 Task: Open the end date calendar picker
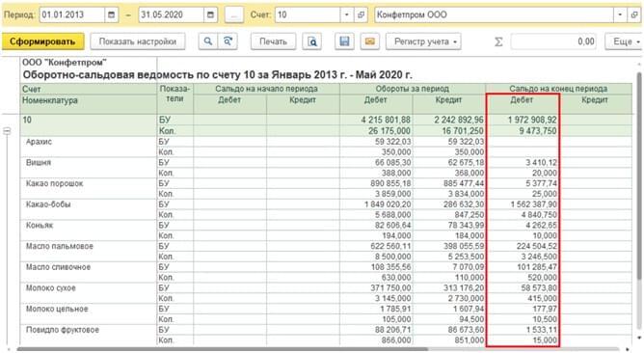[210, 14]
